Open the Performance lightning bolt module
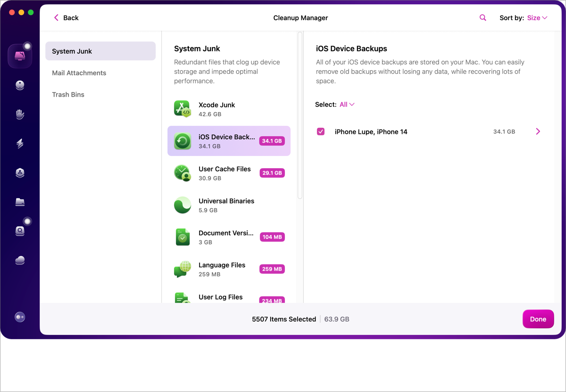Viewport: 566px width, 392px height. (20, 144)
